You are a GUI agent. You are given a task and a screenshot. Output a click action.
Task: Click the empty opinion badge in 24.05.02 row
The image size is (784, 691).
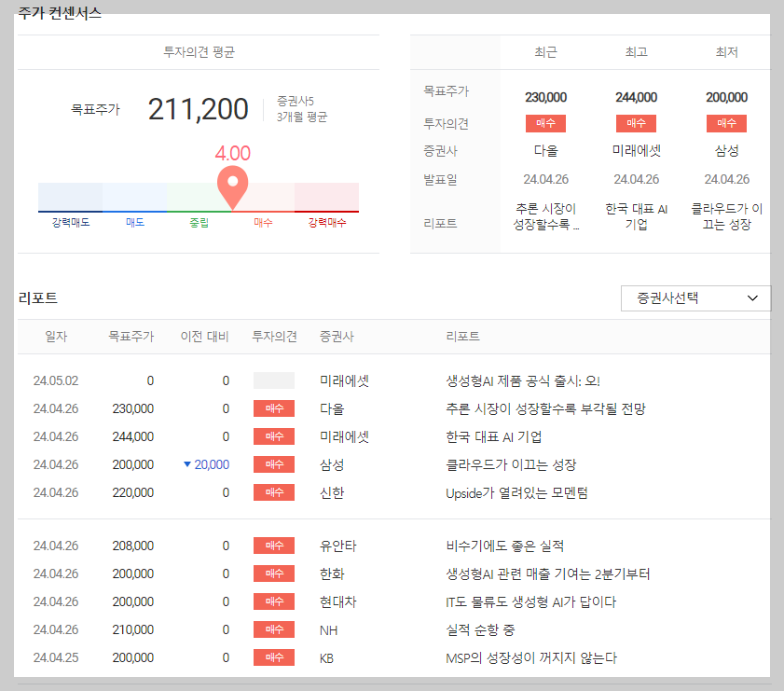(274, 380)
